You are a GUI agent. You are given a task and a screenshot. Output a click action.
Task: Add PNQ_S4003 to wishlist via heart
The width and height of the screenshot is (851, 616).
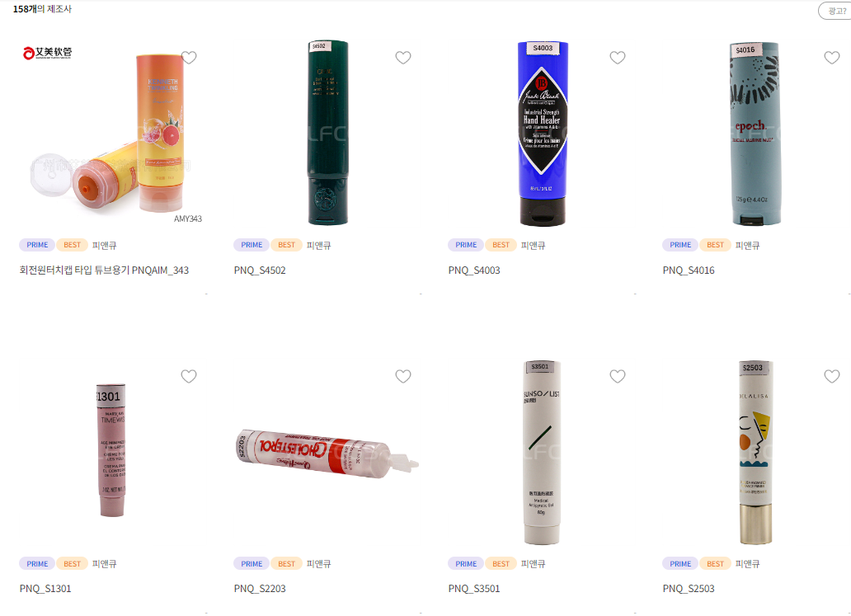(x=618, y=58)
